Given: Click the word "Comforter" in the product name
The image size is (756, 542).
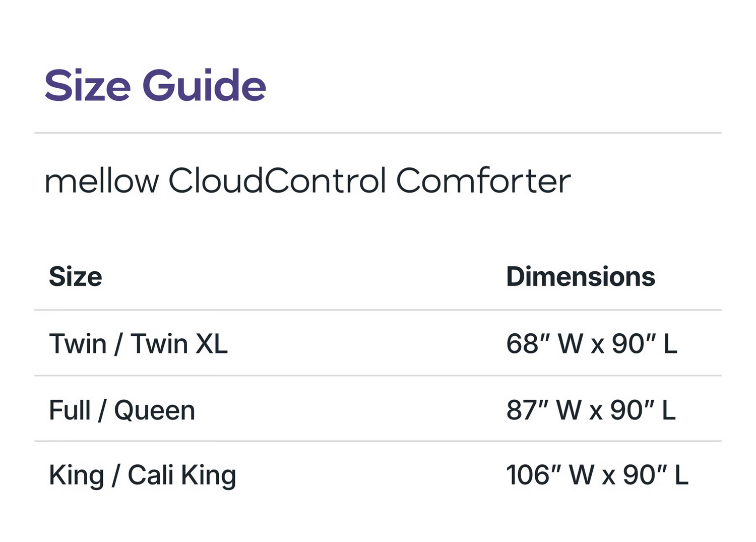Looking at the screenshot, I should pos(483,180).
